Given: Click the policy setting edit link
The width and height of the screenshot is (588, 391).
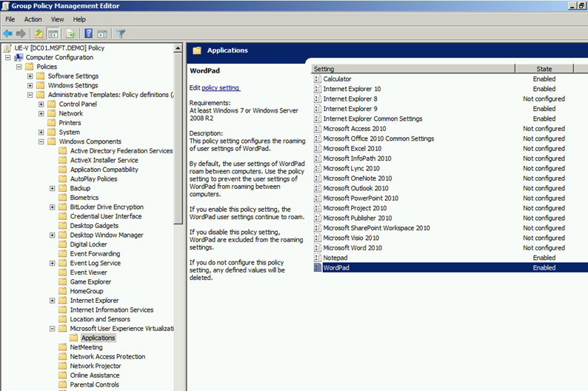Looking at the screenshot, I should coord(221,87).
